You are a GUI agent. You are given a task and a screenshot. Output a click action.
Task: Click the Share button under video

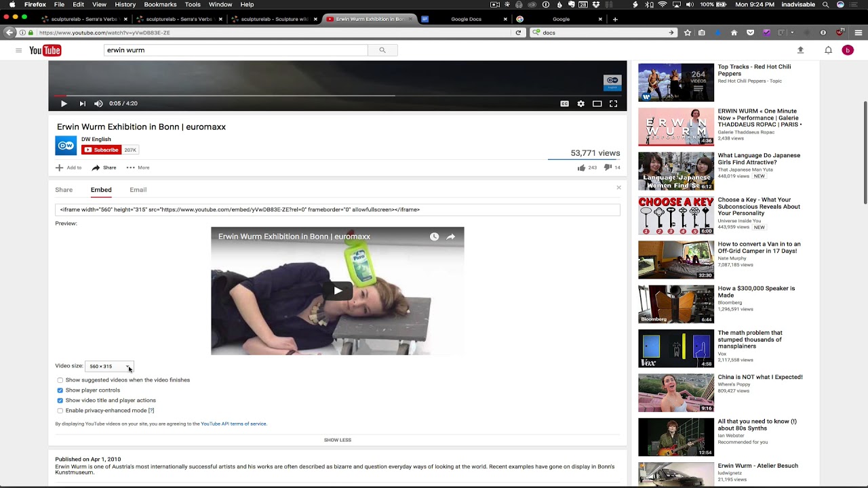point(104,167)
